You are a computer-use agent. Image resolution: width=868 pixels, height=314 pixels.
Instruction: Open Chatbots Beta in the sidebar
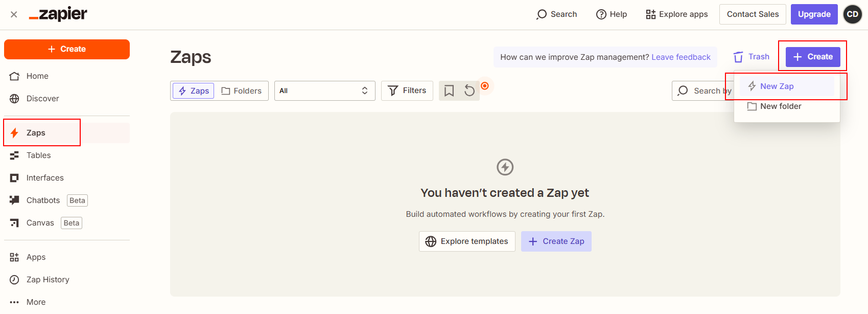click(67, 200)
